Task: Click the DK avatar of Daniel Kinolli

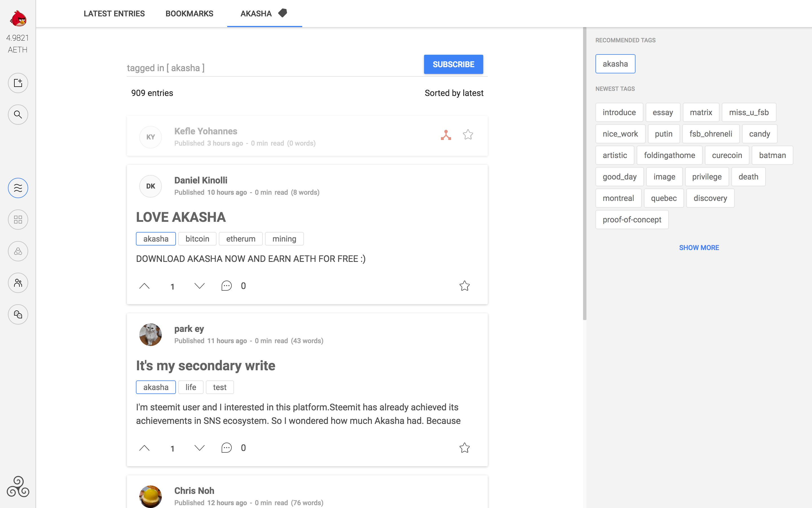Action: coord(151,186)
